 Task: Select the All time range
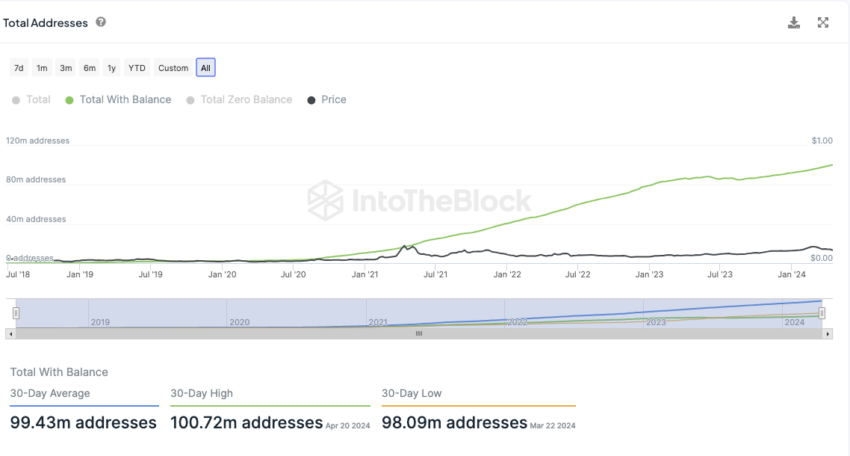205,68
